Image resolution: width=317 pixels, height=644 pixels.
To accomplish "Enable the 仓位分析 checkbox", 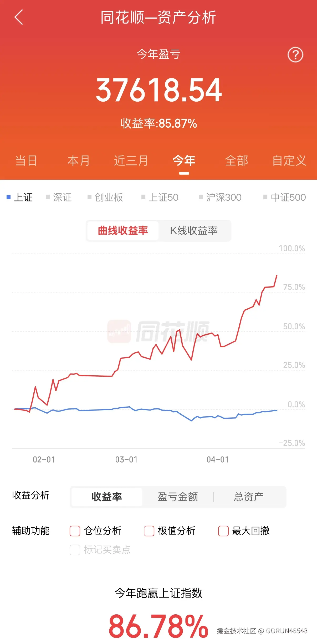I will pos(75,531).
